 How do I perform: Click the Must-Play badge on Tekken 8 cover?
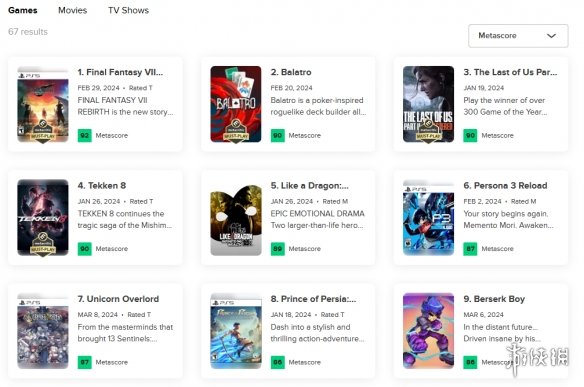(x=43, y=244)
